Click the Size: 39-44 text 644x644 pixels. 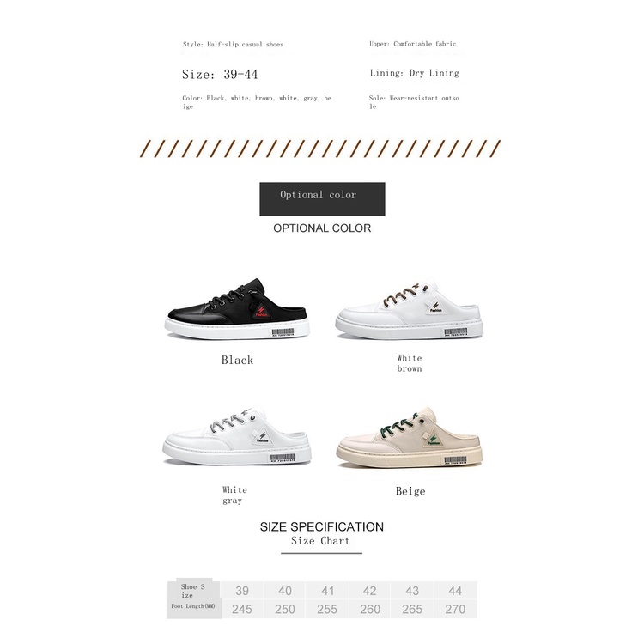pos(220,75)
